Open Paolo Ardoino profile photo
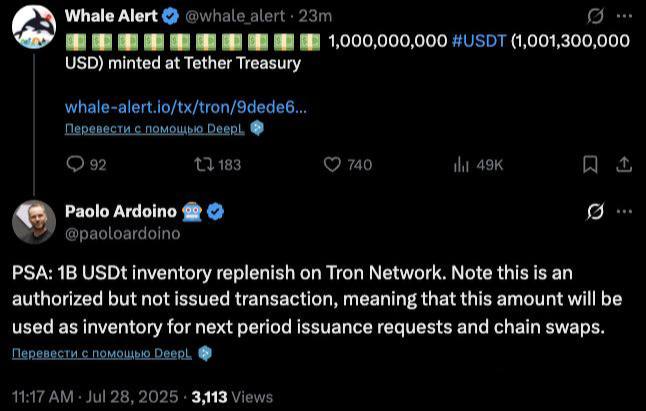The height and width of the screenshot is (411, 646). click(x=34, y=222)
